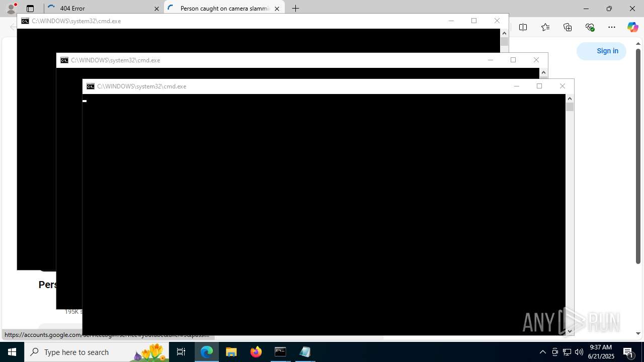Image resolution: width=644 pixels, height=362 pixels.
Task: Click the back cmd window scroll up arrow
Action: 504,33
